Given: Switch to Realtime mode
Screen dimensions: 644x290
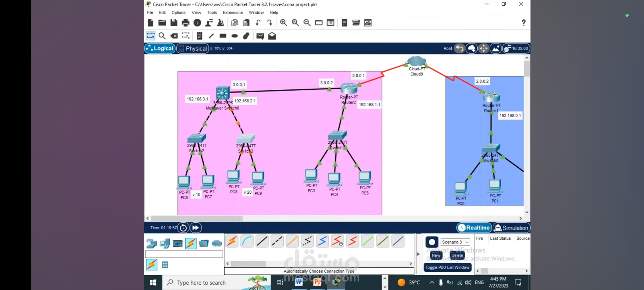Looking at the screenshot, I should coord(474,228).
